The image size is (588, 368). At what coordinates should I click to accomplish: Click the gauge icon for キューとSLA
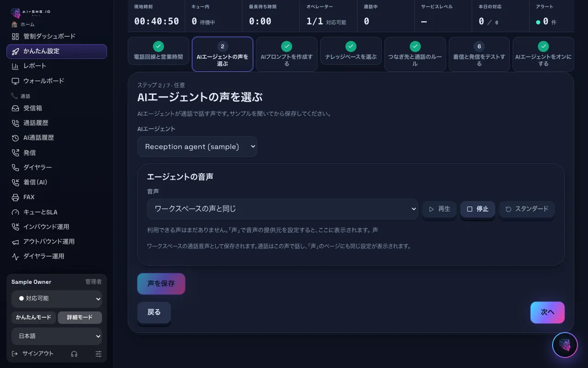[16, 212]
